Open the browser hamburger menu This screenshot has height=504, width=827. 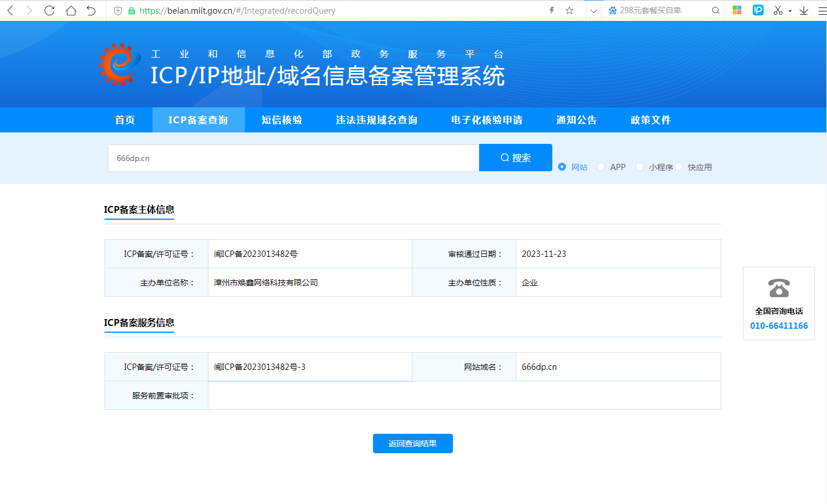(x=822, y=10)
